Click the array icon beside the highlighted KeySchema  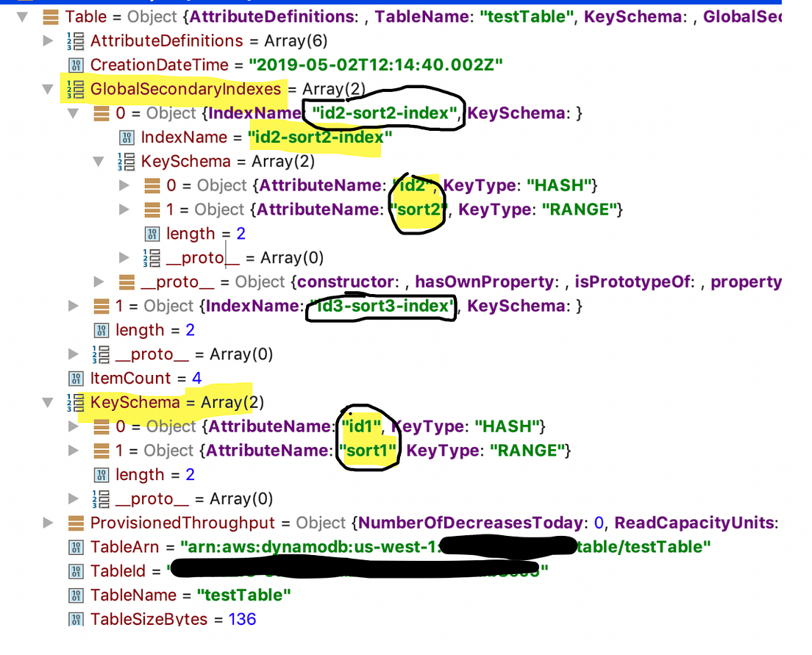74,402
